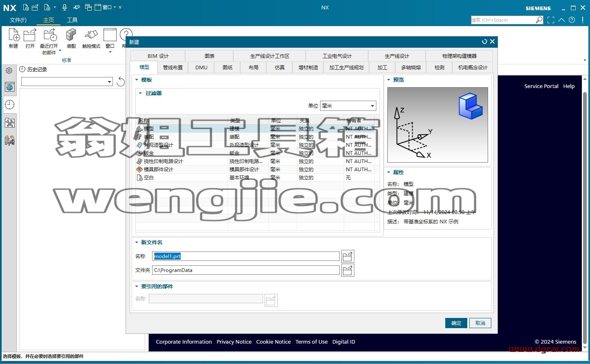Viewport: 590px width, 364px height.
Task: Click quick-access open folder icon in title bar
Action: click(35, 7)
